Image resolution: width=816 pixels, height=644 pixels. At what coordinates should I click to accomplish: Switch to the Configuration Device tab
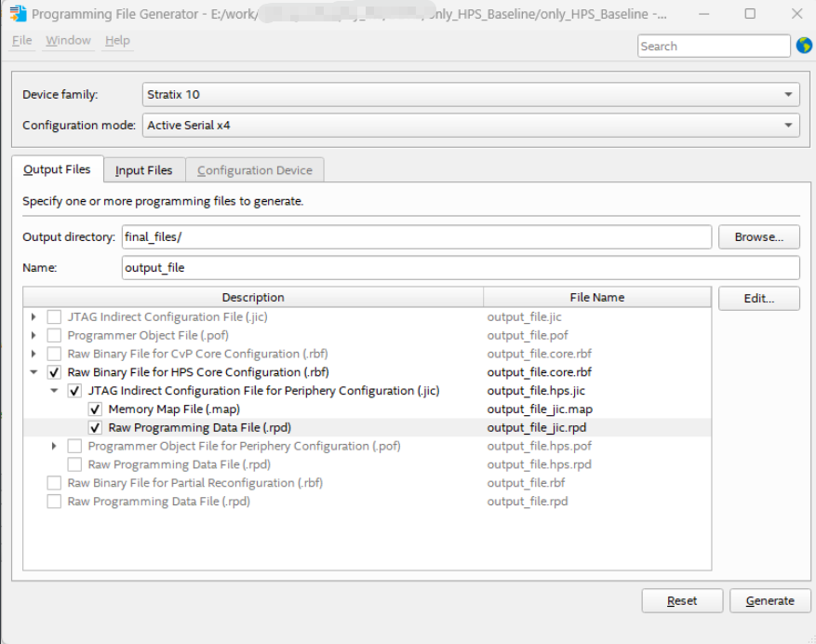255,170
